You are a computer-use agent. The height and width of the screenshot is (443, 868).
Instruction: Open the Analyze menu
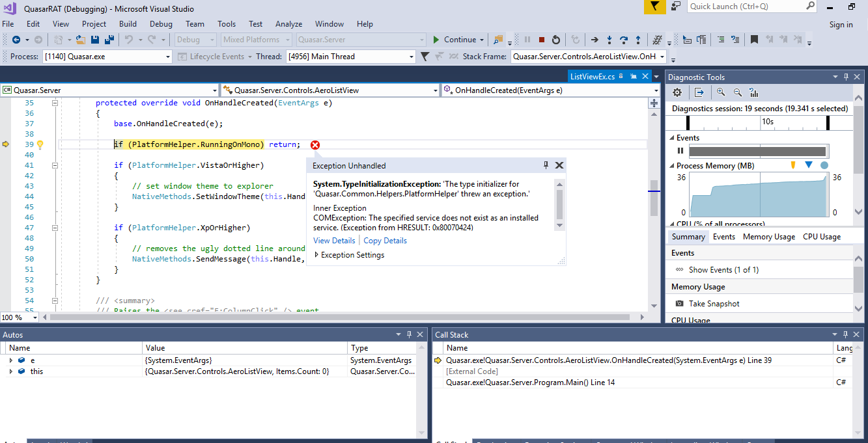point(288,24)
